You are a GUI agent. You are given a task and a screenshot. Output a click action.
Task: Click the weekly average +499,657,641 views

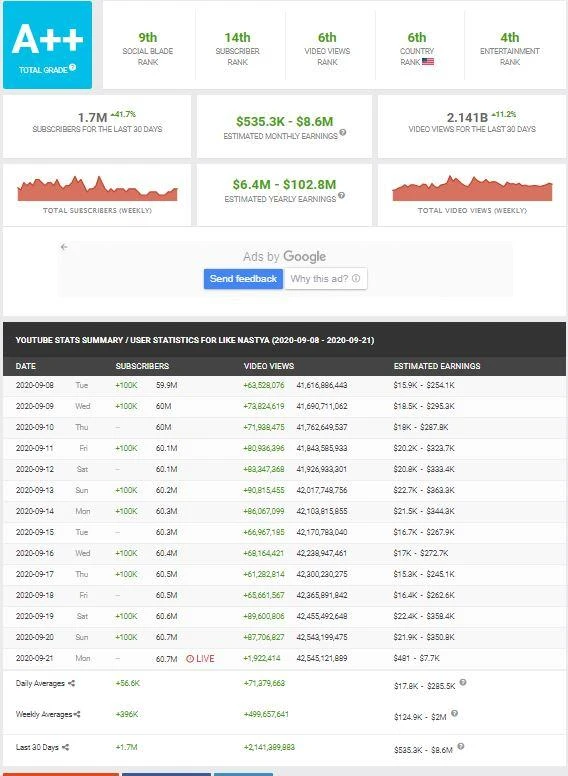[266, 714]
